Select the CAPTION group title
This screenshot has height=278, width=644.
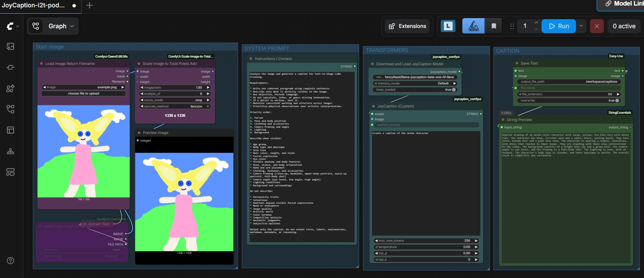(507, 51)
